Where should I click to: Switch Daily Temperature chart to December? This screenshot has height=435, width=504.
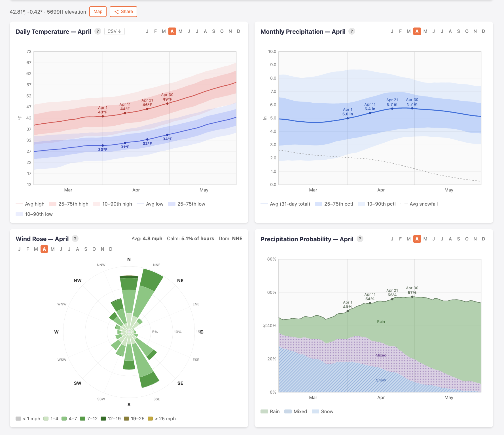coord(238,31)
